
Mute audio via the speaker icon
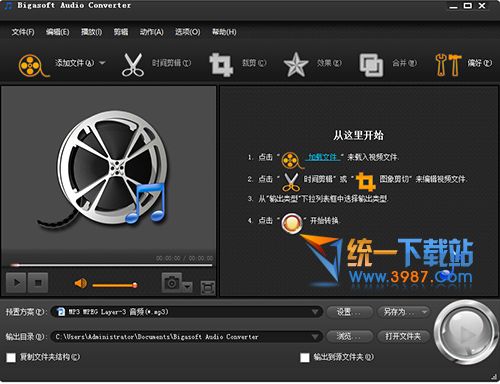click(x=80, y=284)
